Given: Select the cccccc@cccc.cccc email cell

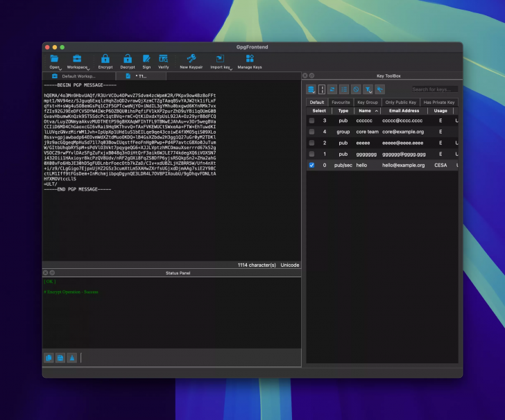Looking at the screenshot, I should [x=402, y=121].
